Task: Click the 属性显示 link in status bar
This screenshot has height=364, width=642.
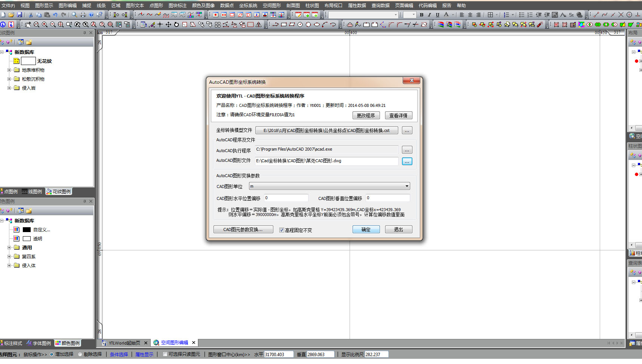Action: tap(144, 354)
